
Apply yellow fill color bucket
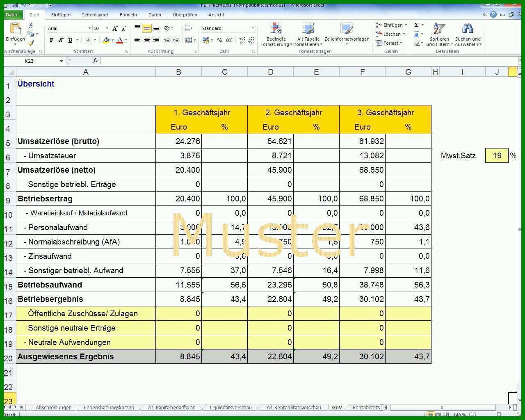pos(107,40)
